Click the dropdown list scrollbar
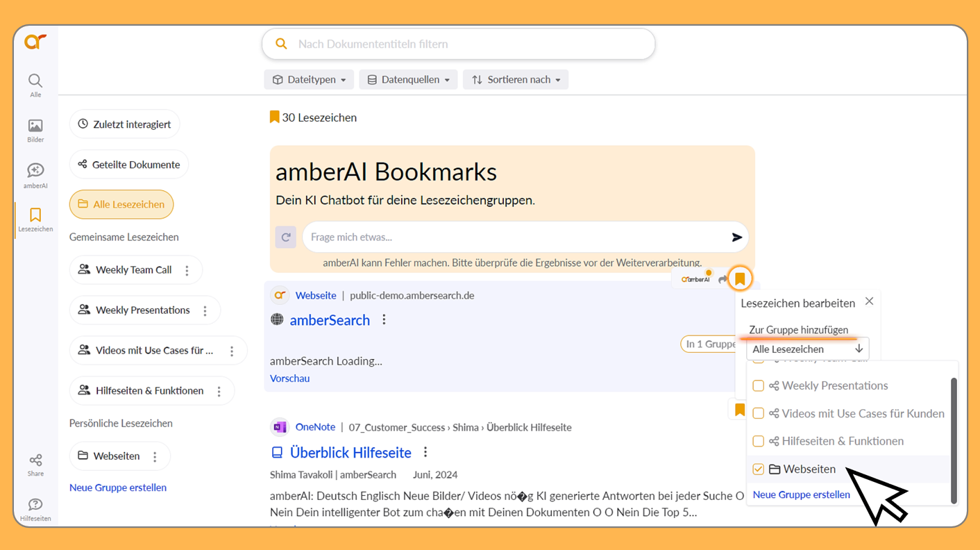Viewport: 980px width, 550px height. (954, 440)
